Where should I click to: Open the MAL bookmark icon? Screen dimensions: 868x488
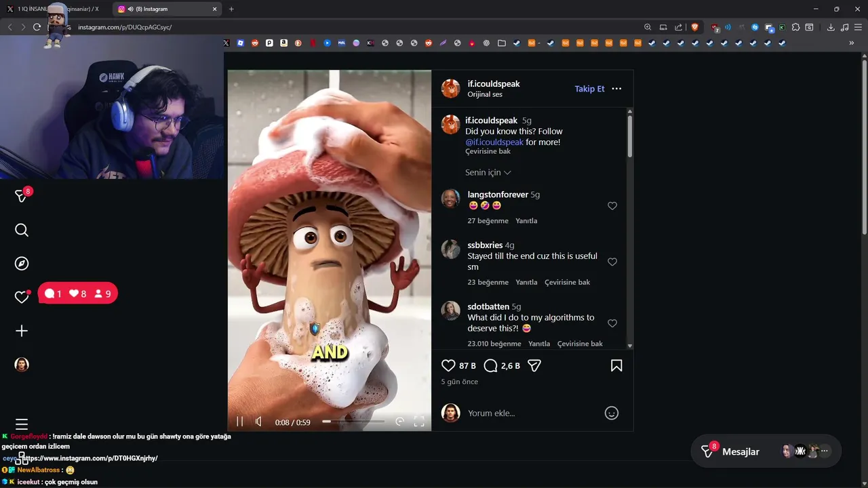click(x=341, y=43)
